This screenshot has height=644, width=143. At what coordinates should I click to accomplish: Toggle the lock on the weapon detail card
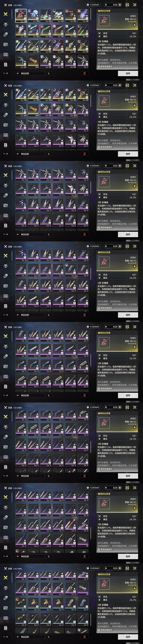click(x=135, y=25)
